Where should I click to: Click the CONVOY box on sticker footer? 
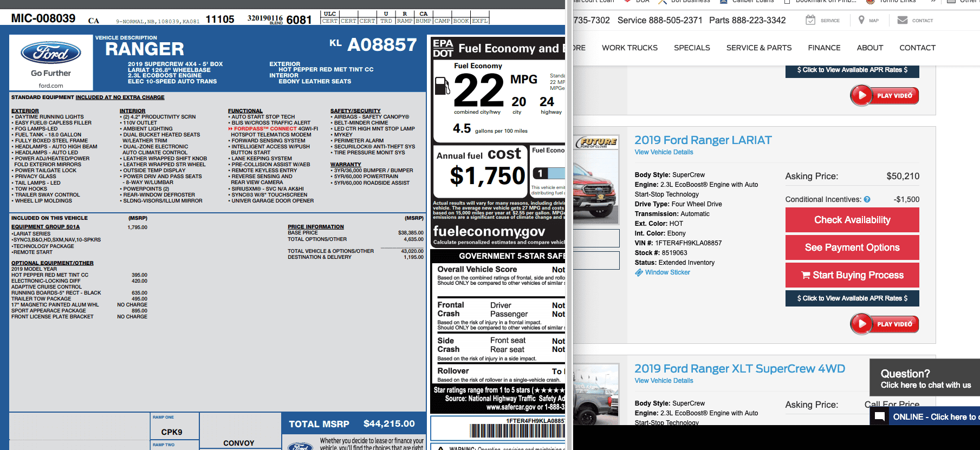239,443
